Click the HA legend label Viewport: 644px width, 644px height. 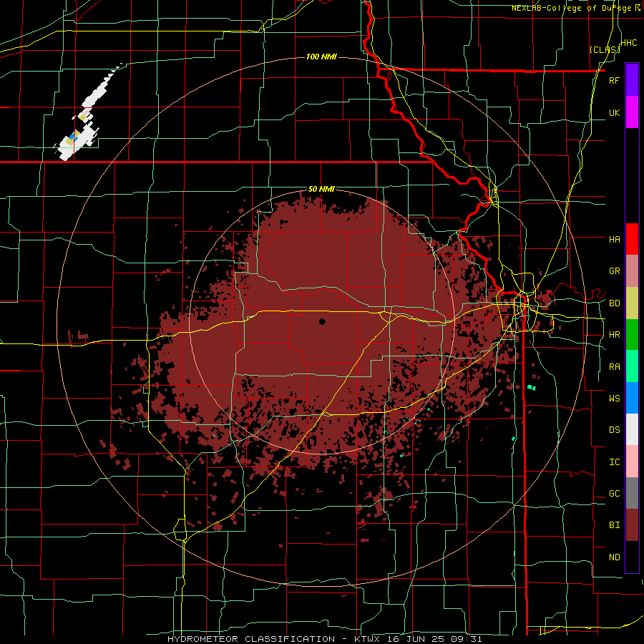(615, 239)
